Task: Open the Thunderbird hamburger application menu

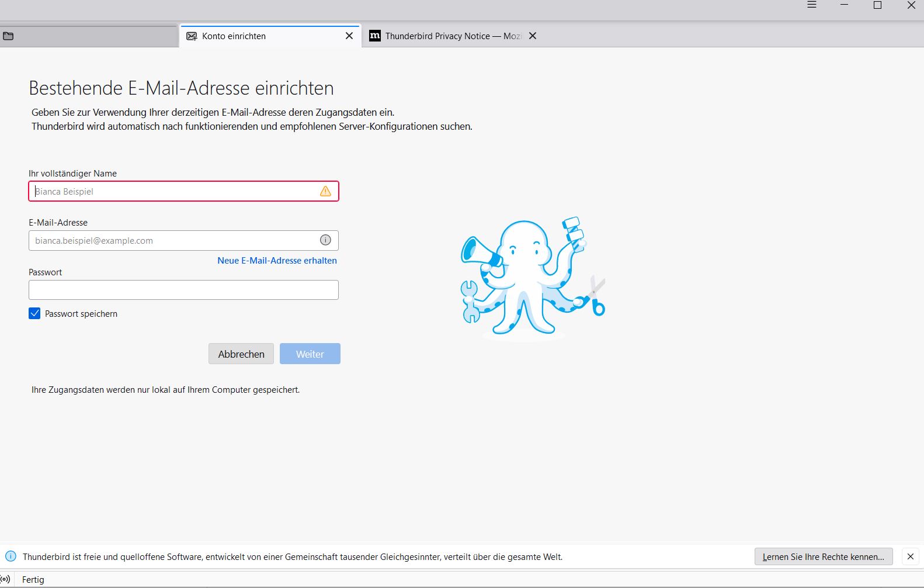Action: (x=812, y=5)
